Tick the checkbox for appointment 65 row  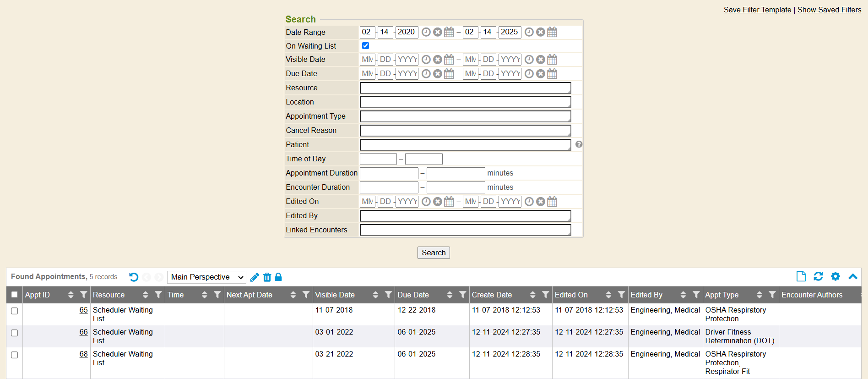pyautogui.click(x=15, y=311)
